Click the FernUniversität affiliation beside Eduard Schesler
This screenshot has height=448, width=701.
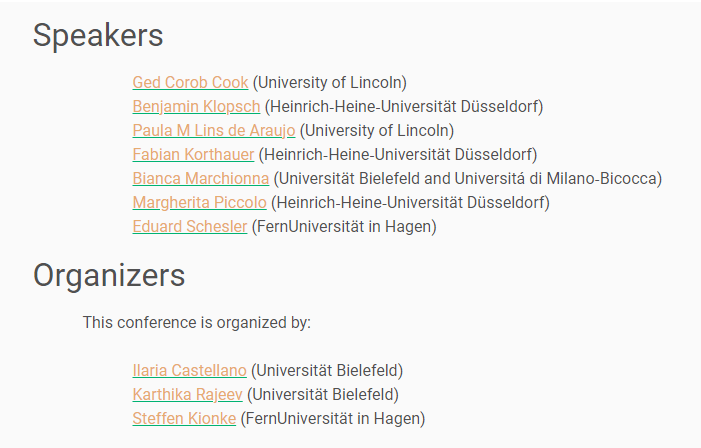click(344, 226)
